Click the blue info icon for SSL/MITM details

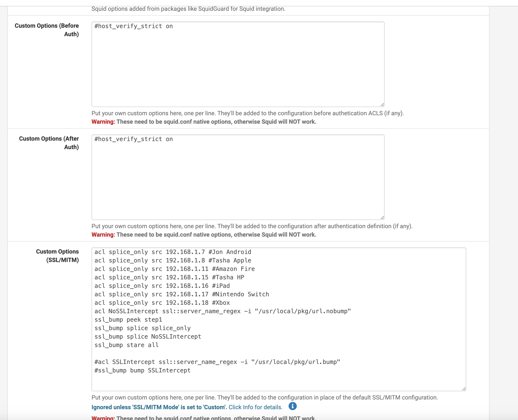(x=292, y=406)
